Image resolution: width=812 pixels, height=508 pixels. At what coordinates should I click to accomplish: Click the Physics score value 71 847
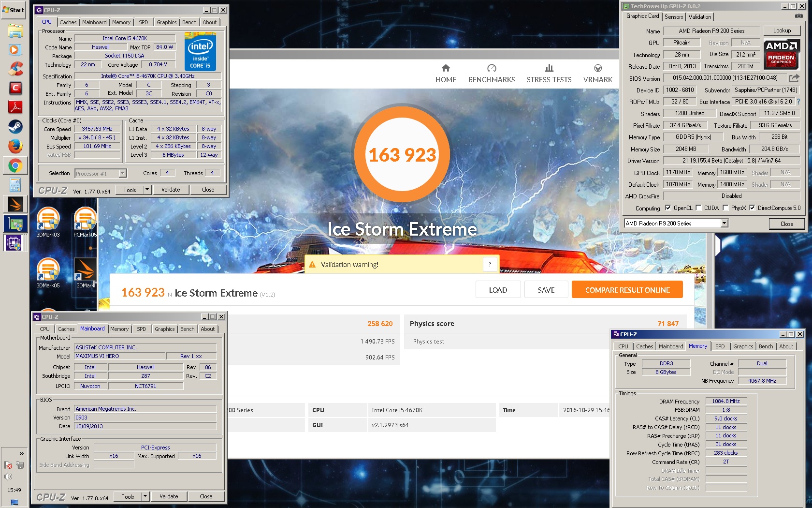668,324
